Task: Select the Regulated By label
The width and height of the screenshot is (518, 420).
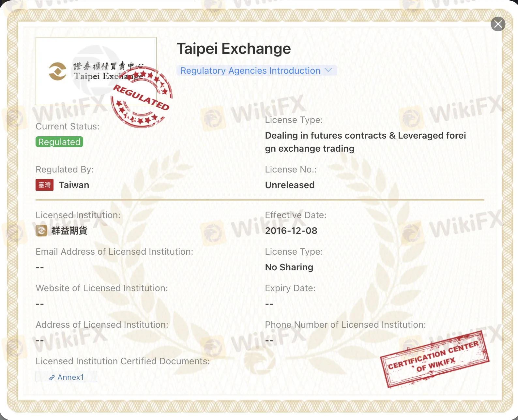Action: [65, 169]
